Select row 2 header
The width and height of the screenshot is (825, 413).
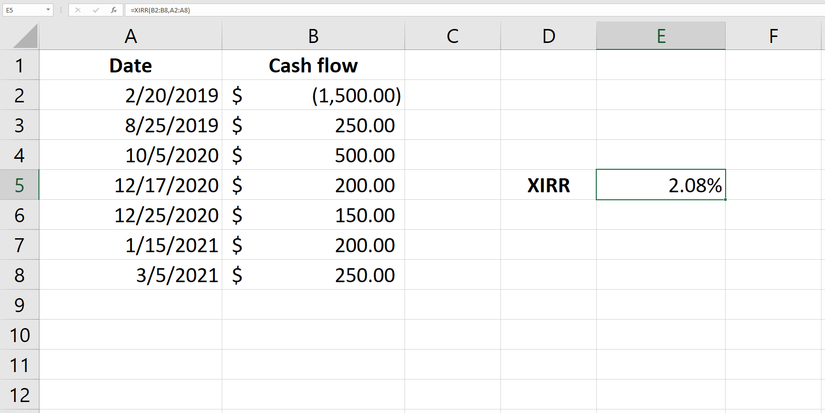pyautogui.click(x=19, y=95)
